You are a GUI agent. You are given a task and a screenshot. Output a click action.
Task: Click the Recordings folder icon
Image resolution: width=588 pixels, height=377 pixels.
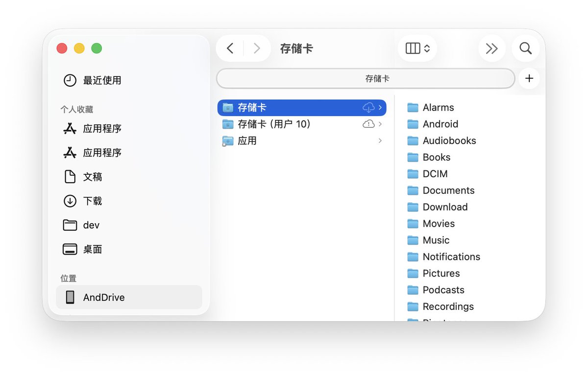413,306
